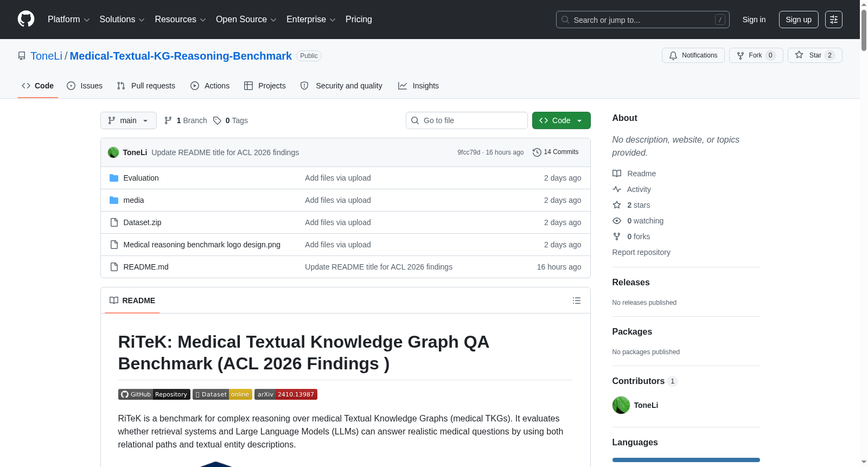
Task: Switch to the Issues tab
Action: [x=85, y=86]
